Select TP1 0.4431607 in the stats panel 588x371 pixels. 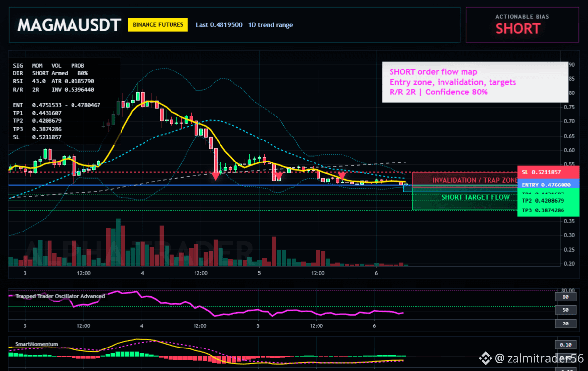tap(37, 113)
